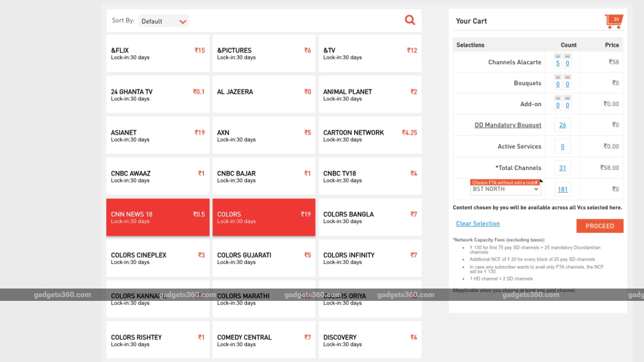The image size is (644, 362).
Task: Click the 'Price' column header
Action: coord(612,45)
